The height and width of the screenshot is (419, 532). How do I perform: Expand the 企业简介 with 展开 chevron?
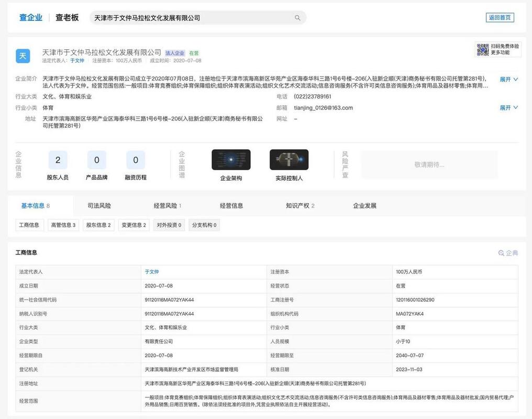(x=507, y=79)
